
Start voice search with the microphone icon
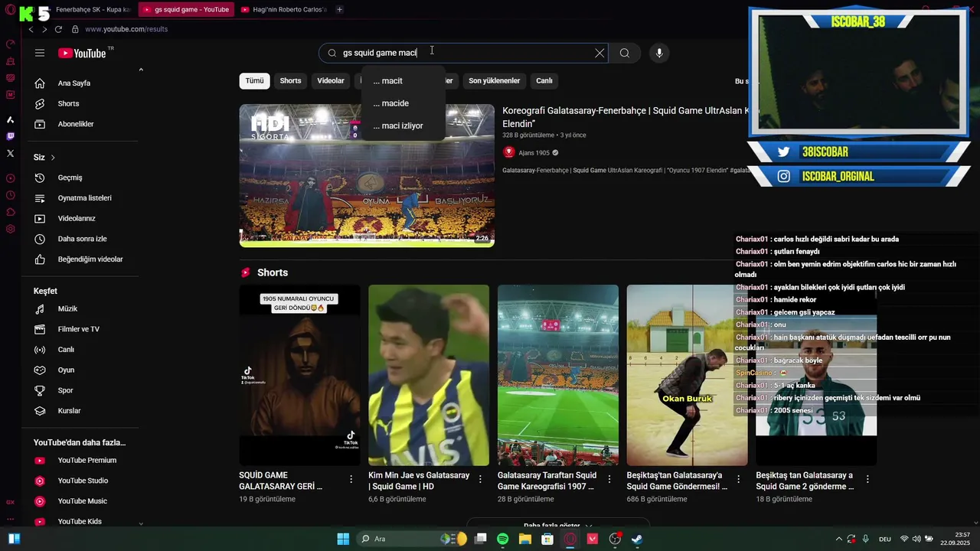[x=659, y=53]
